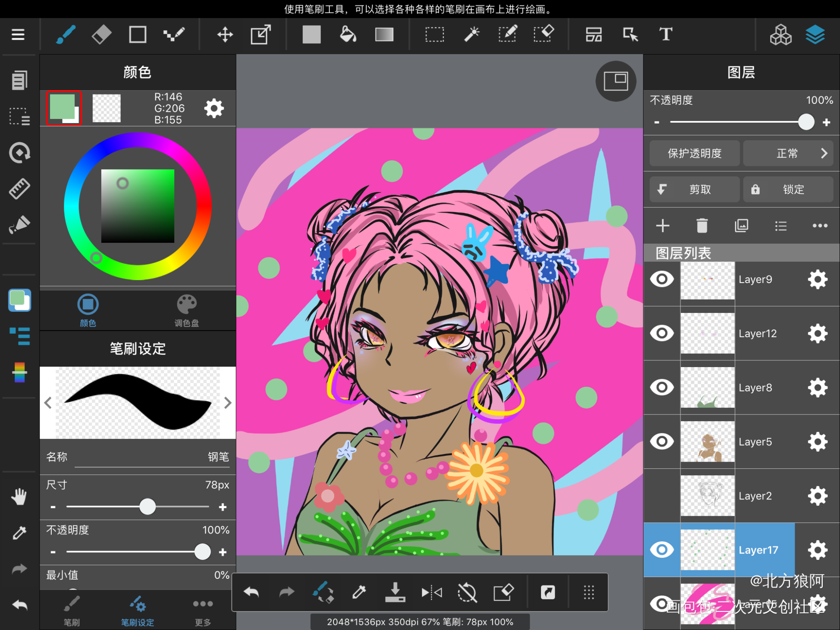Select the Move tool
Screen dimensions: 840x630
[x=225, y=34]
